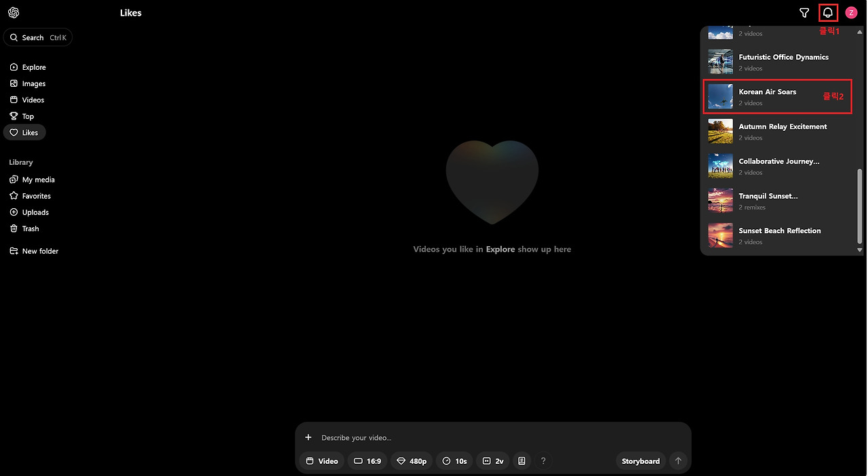Click the Search box in sidebar
This screenshot has height=476, width=868.
(x=38, y=38)
